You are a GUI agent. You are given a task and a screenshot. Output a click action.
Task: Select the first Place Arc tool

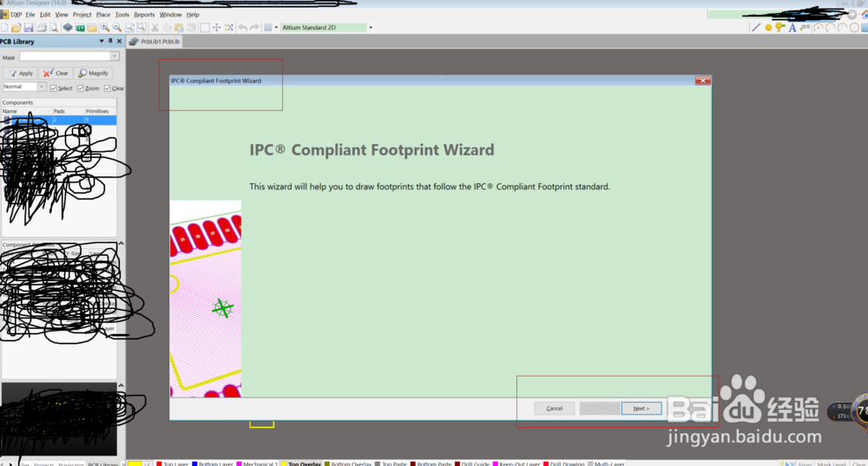click(x=819, y=28)
